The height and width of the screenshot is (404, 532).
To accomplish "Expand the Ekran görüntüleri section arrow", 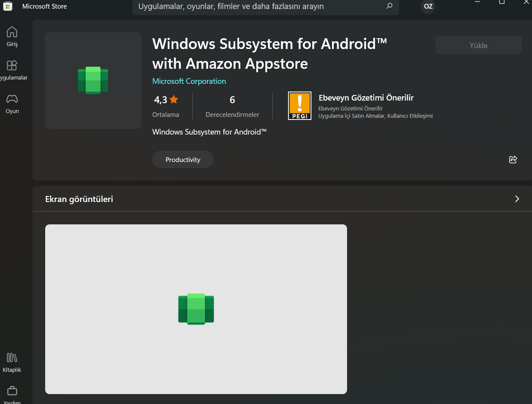I will point(517,199).
